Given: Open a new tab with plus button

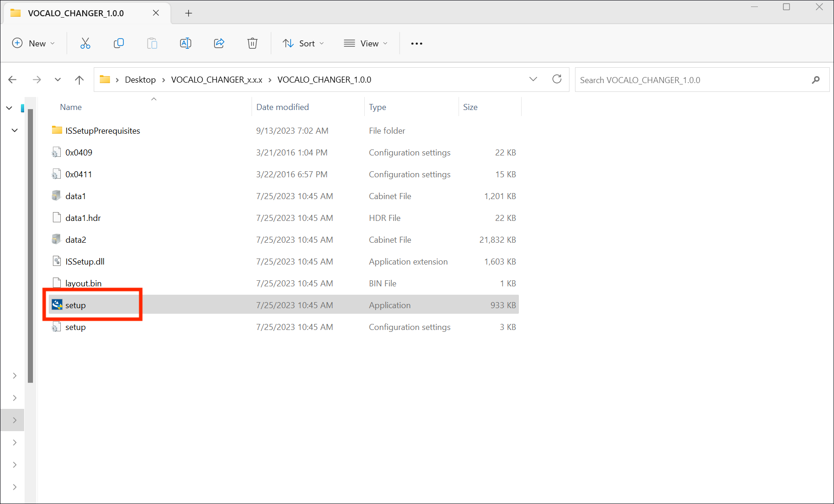Looking at the screenshot, I should point(188,13).
